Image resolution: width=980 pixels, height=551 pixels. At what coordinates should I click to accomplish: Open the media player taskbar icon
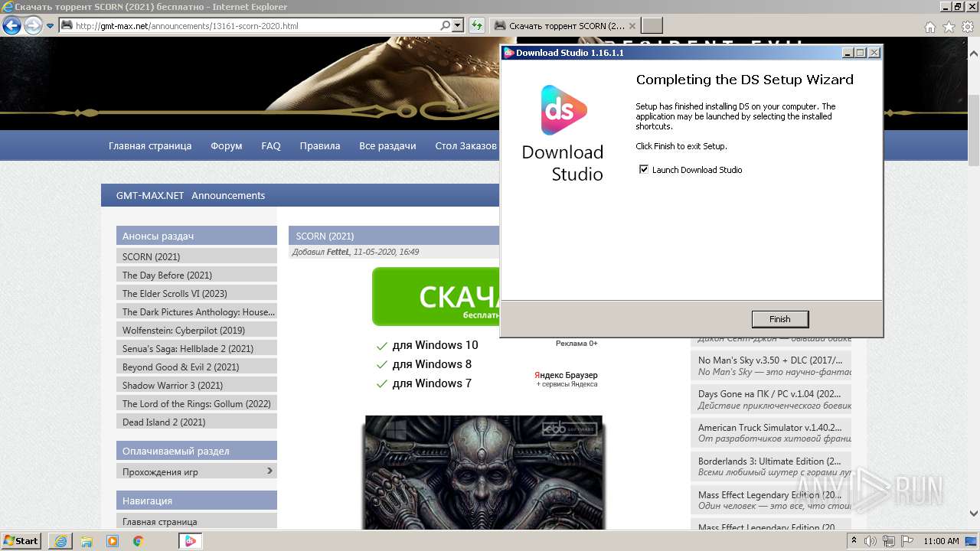click(x=113, y=540)
